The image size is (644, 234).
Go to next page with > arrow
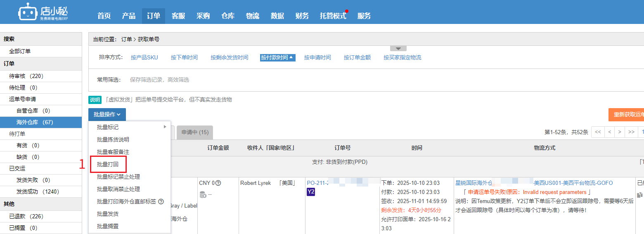click(x=620, y=132)
